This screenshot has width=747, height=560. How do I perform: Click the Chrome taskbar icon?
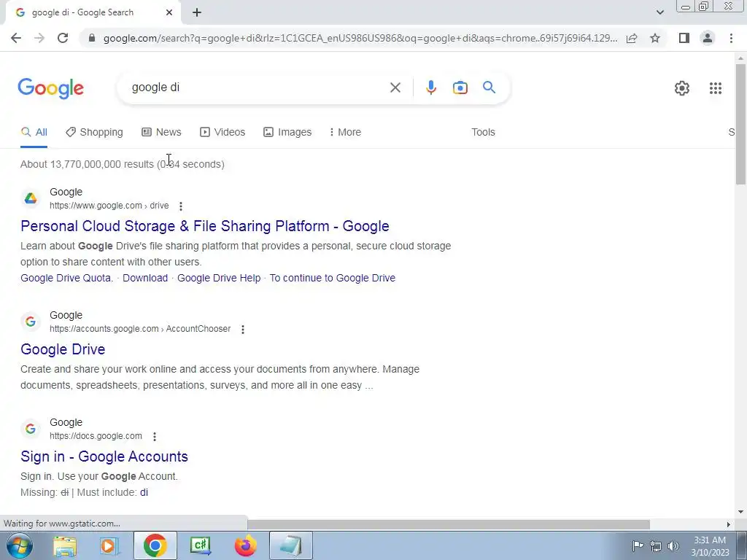coord(155,545)
